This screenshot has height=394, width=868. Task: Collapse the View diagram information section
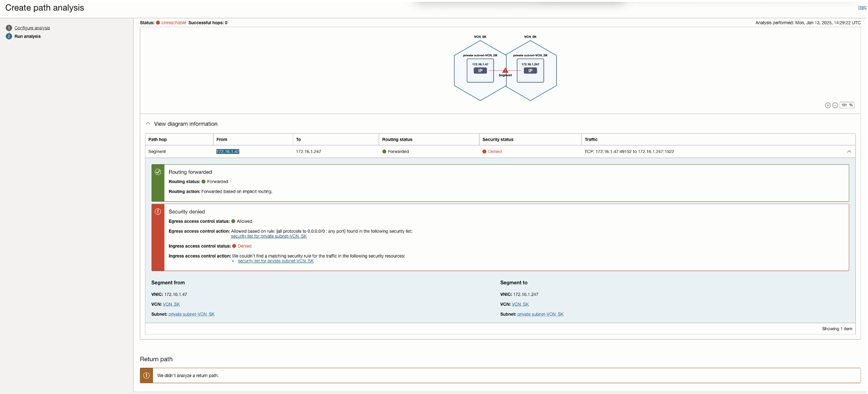point(148,124)
